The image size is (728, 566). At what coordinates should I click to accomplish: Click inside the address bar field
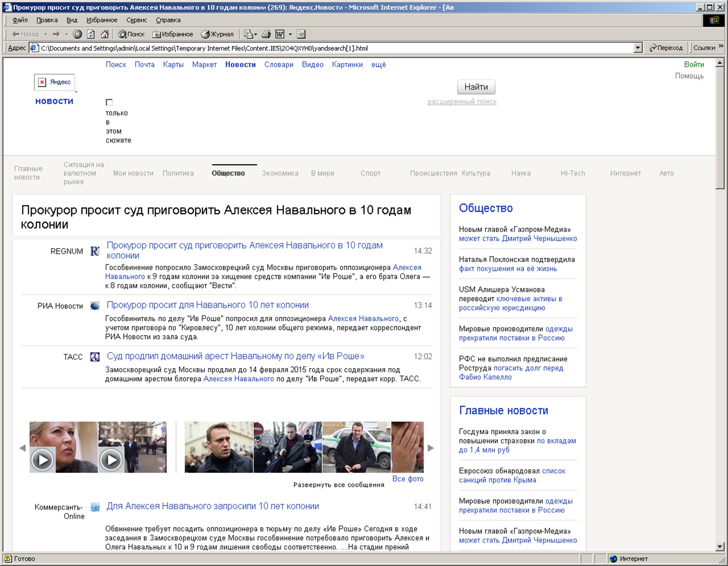coord(336,48)
